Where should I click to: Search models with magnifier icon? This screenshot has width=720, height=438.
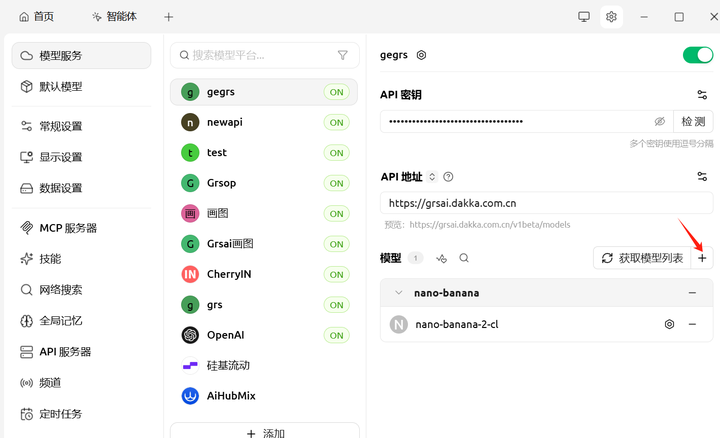(x=464, y=258)
